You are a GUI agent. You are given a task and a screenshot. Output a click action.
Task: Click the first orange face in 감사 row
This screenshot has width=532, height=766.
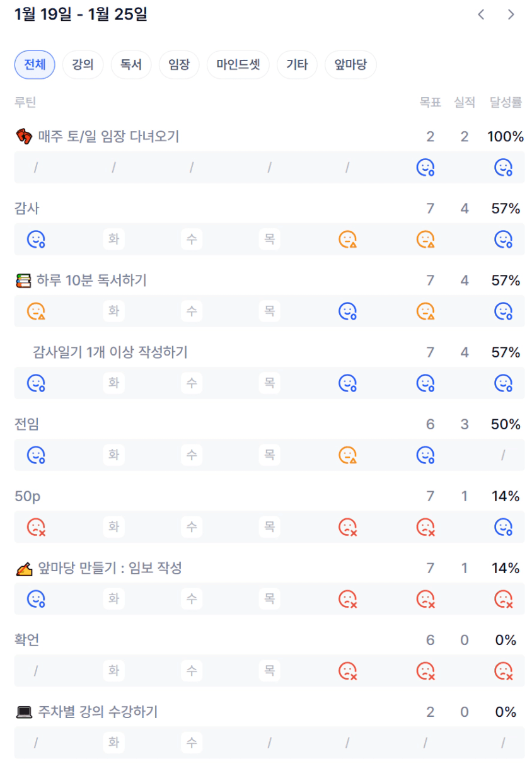tap(347, 239)
